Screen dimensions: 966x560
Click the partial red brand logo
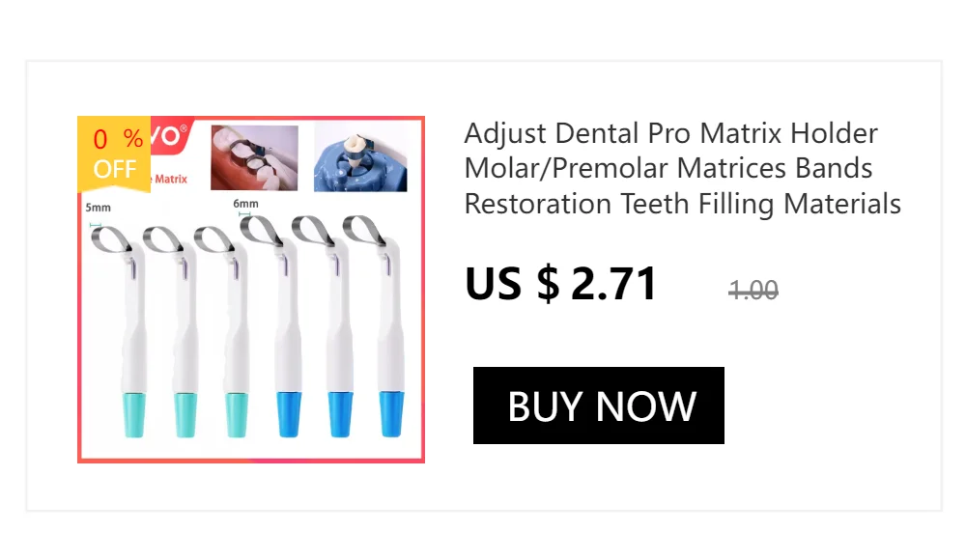[172, 135]
